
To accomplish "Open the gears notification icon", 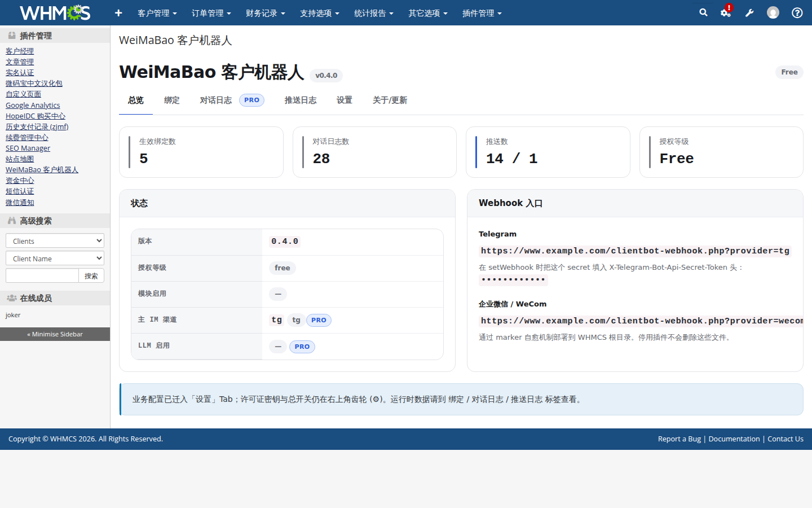I will click(x=726, y=12).
